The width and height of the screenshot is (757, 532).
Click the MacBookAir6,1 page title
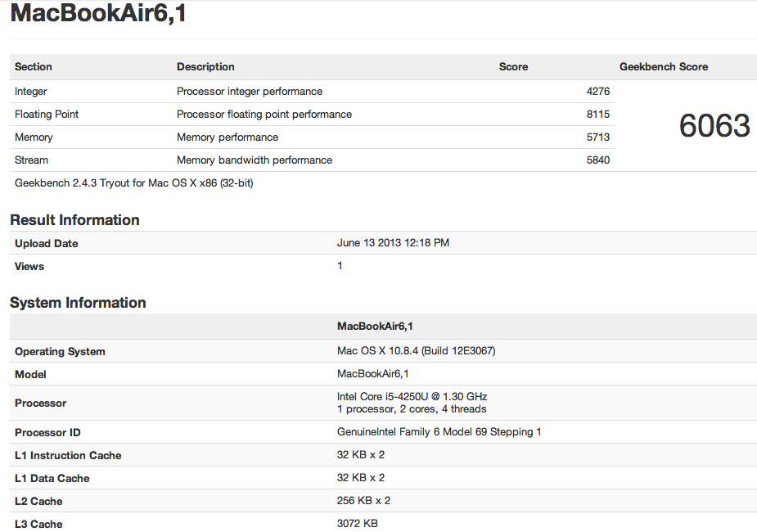click(x=98, y=14)
